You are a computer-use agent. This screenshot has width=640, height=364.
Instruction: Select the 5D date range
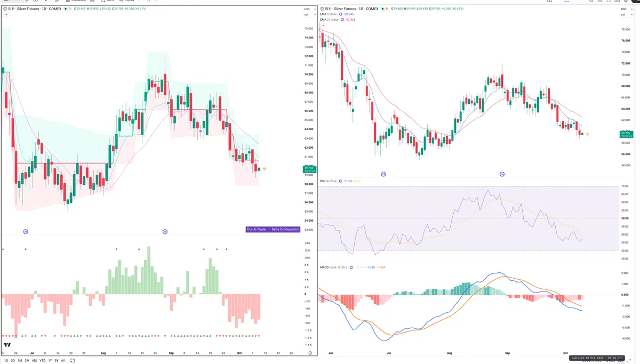pyautogui.click(x=13, y=361)
